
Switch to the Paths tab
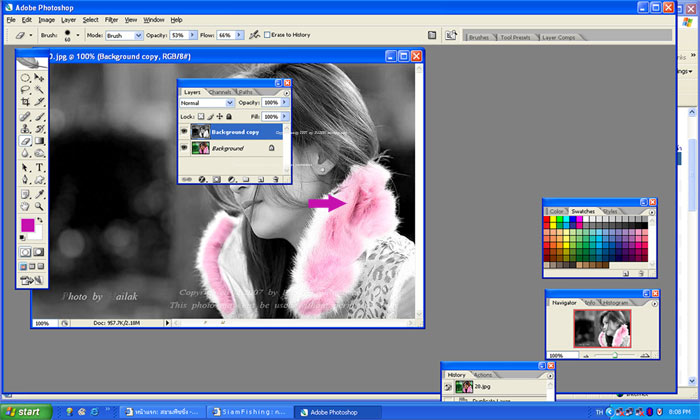(246, 92)
